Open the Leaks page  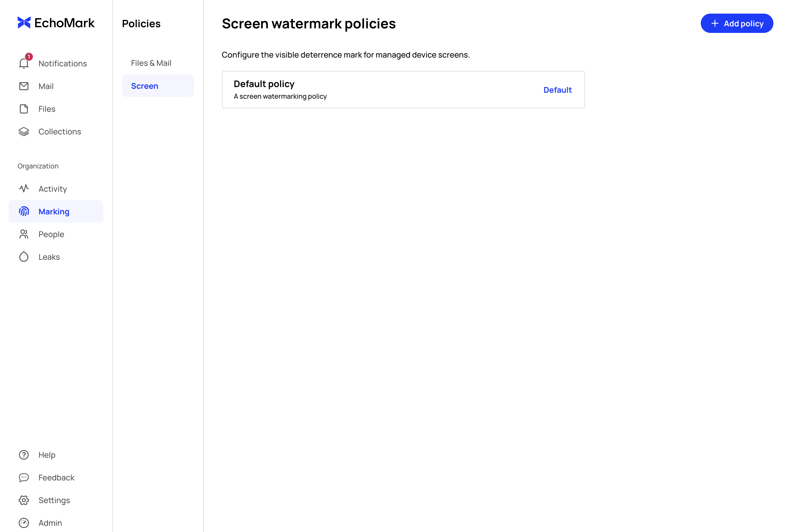pyautogui.click(x=56, y=257)
